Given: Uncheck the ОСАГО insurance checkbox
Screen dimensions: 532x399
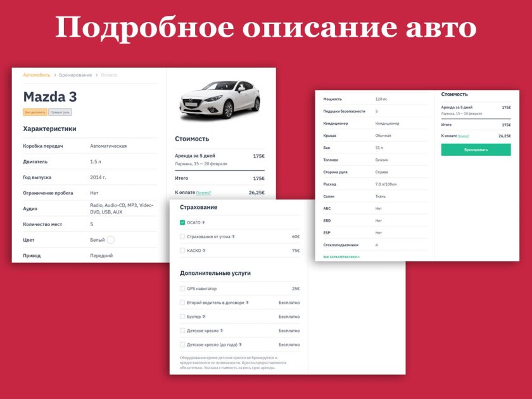Looking at the screenshot, I should click(182, 222).
